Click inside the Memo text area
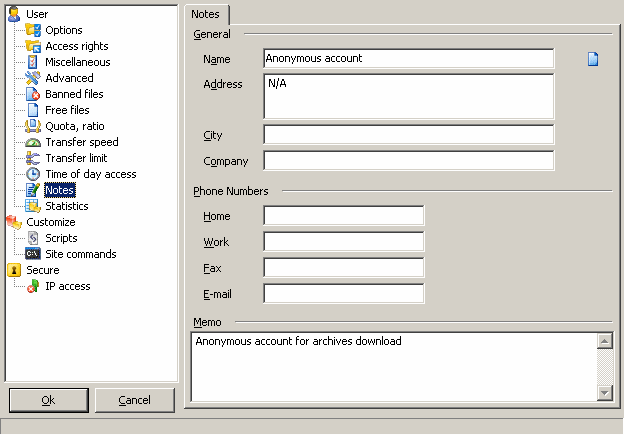Viewport: 624px width, 435px height. pyautogui.click(x=394, y=367)
